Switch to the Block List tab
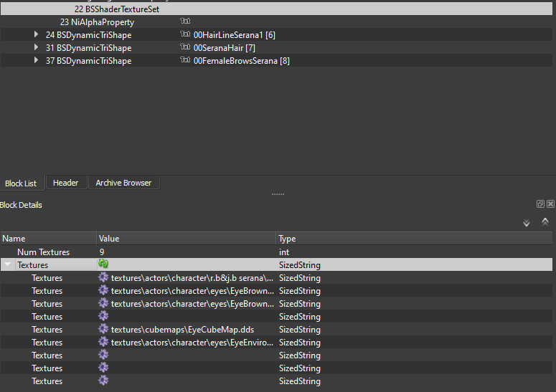Screen dimensions: 556x392 click(21, 183)
